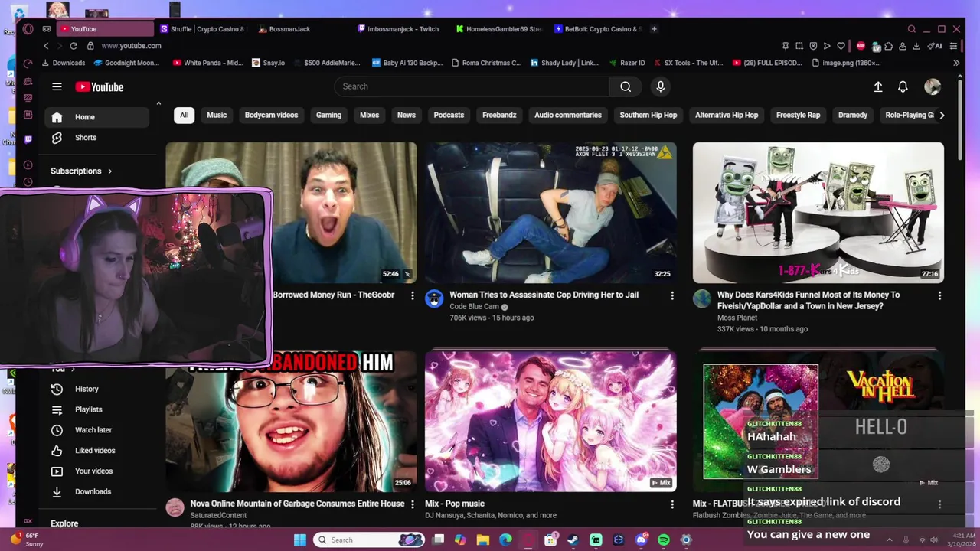Open the YouTube hamburger guide menu
The width and height of the screenshot is (980, 551).
point(57,86)
